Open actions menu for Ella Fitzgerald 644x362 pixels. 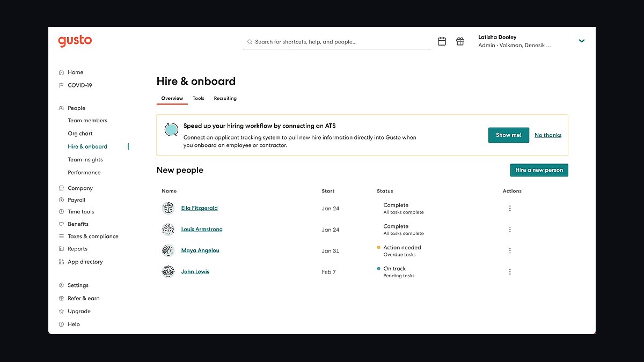click(510, 208)
